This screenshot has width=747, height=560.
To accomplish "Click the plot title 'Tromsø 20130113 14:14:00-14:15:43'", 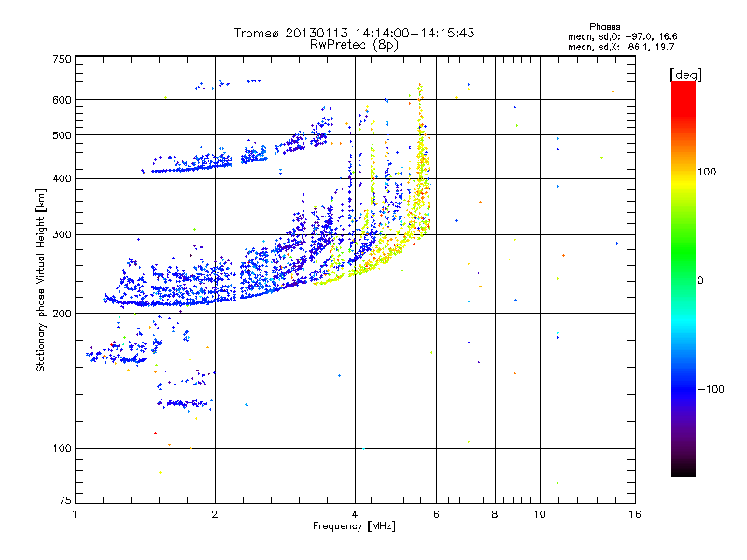I will (x=354, y=33).
